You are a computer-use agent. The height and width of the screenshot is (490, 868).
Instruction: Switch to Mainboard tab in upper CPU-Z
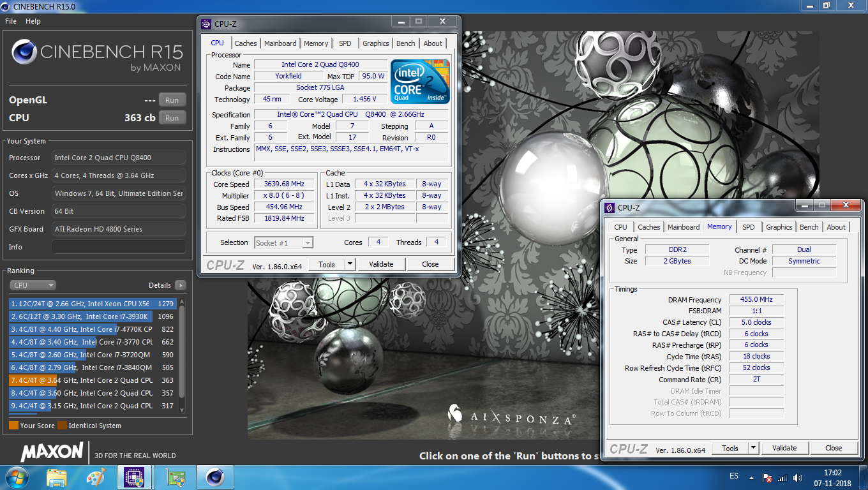(280, 43)
